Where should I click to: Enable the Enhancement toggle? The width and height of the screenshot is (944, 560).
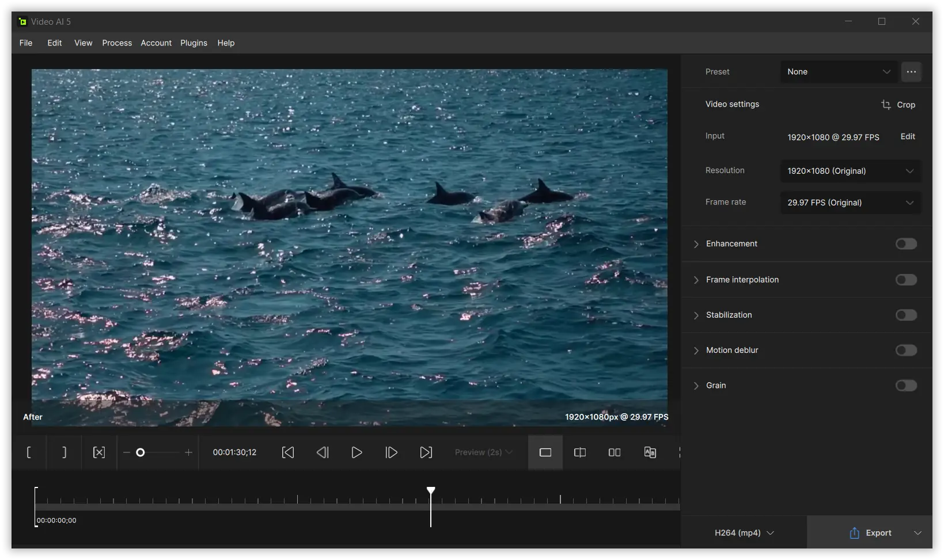pos(905,244)
